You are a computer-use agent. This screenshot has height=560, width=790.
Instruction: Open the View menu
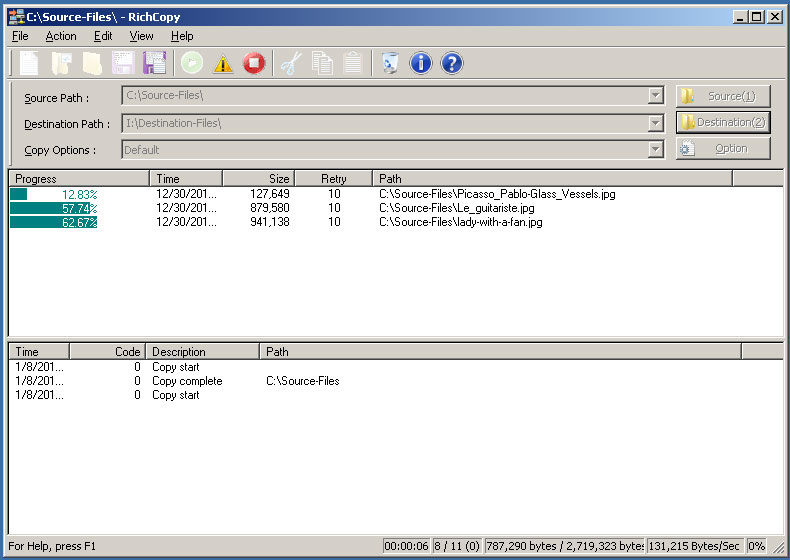pos(141,36)
